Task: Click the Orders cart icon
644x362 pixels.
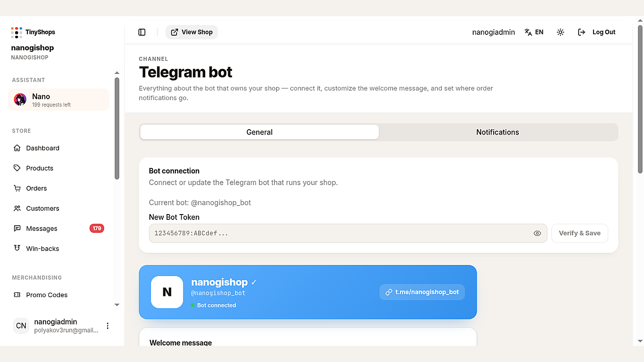Action: tap(17, 188)
